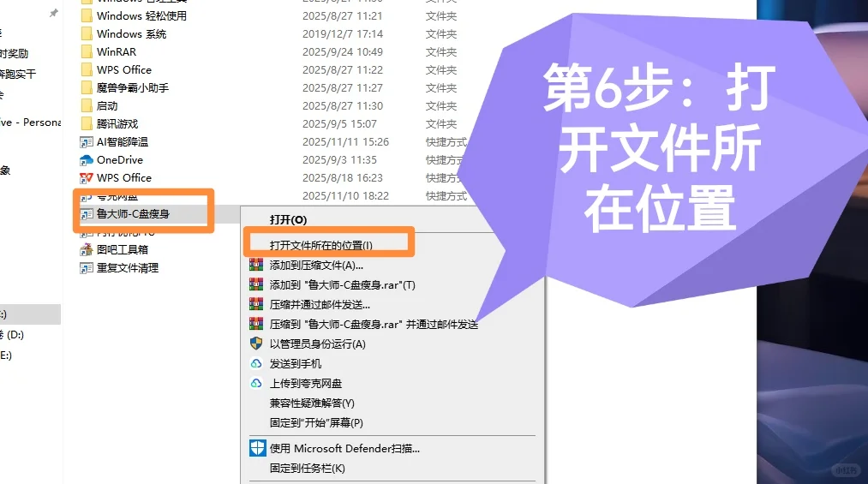This screenshot has width=868, height=484.
Task: Click the date 2025/9/24 10:49
Action: (343, 51)
